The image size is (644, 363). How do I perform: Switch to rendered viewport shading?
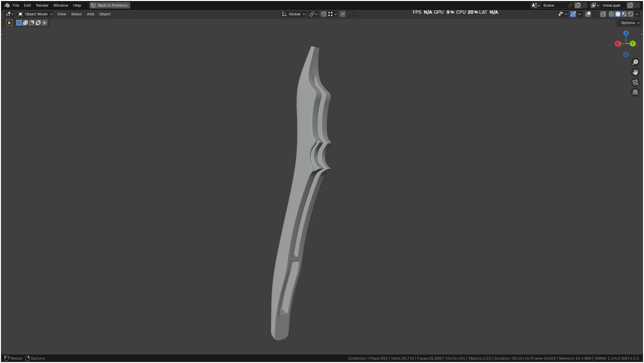tap(630, 14)
